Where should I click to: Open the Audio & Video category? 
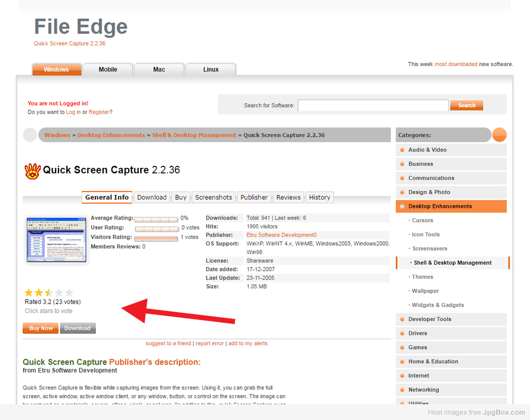[452, 150]
